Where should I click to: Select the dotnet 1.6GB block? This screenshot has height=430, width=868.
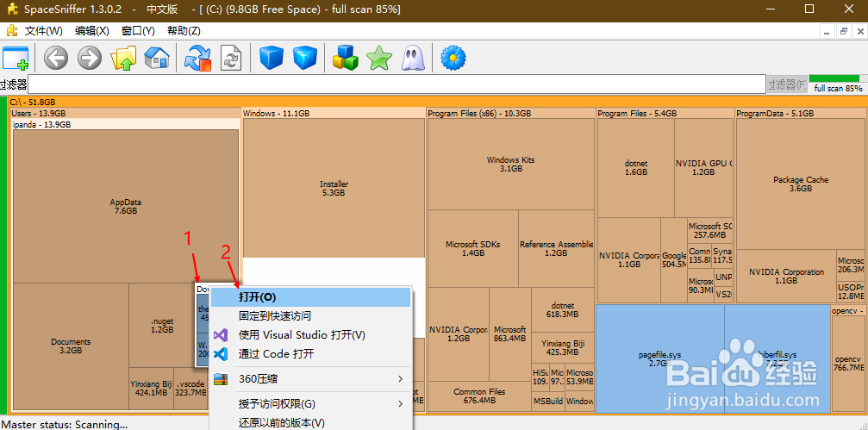coord(635,168)
